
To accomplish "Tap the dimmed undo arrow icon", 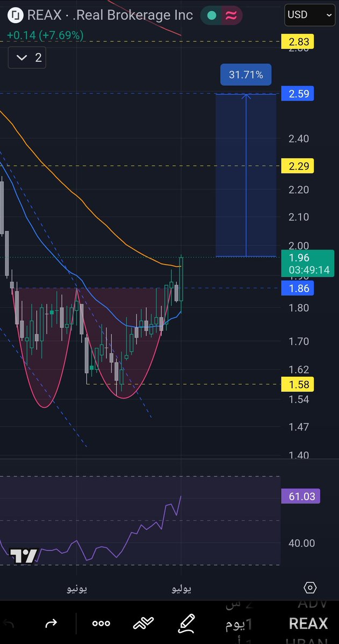I will point(8,623).
